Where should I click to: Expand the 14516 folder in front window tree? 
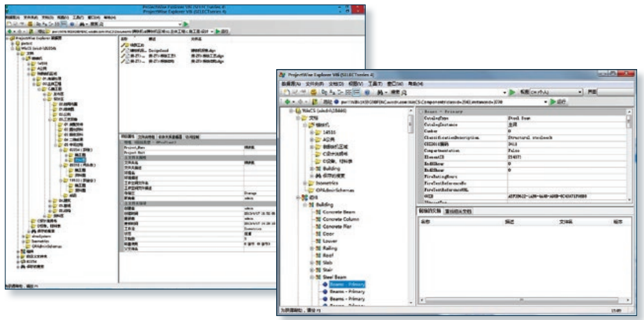tap(312, 132)
